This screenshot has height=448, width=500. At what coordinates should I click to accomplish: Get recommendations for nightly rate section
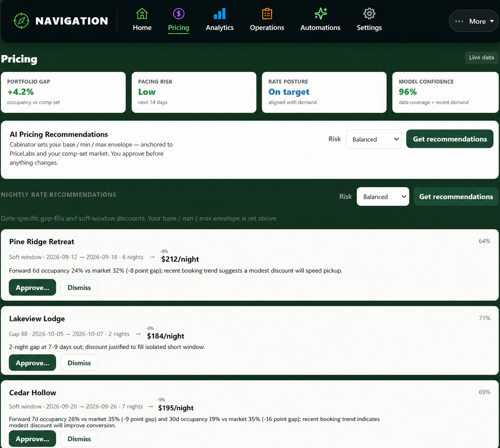[x=456, y=196]
